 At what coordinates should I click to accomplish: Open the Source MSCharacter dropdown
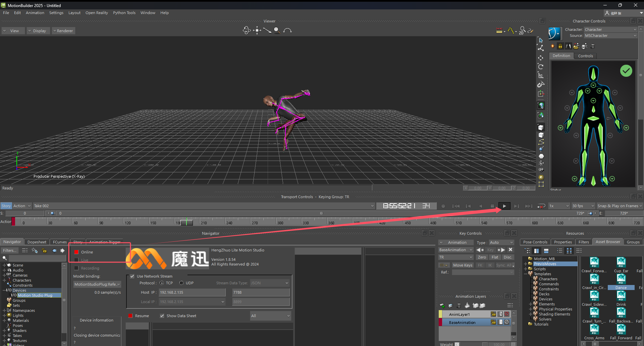[610, 36]
